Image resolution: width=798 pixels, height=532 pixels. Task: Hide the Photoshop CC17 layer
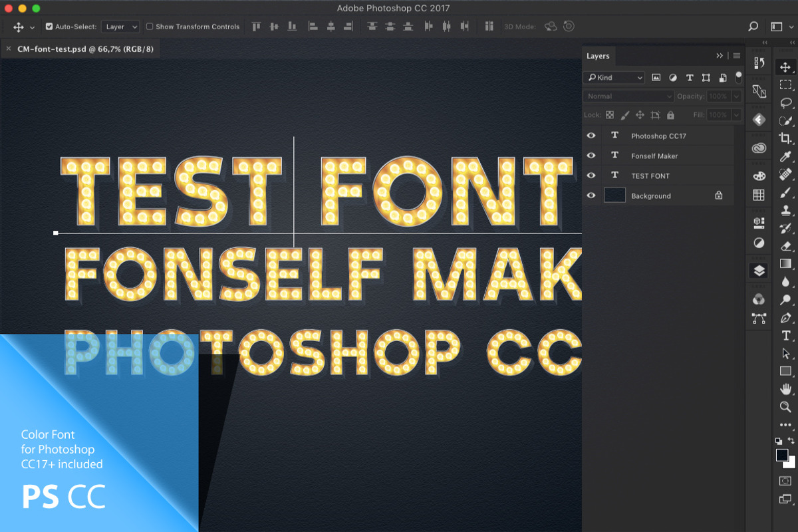591,136
